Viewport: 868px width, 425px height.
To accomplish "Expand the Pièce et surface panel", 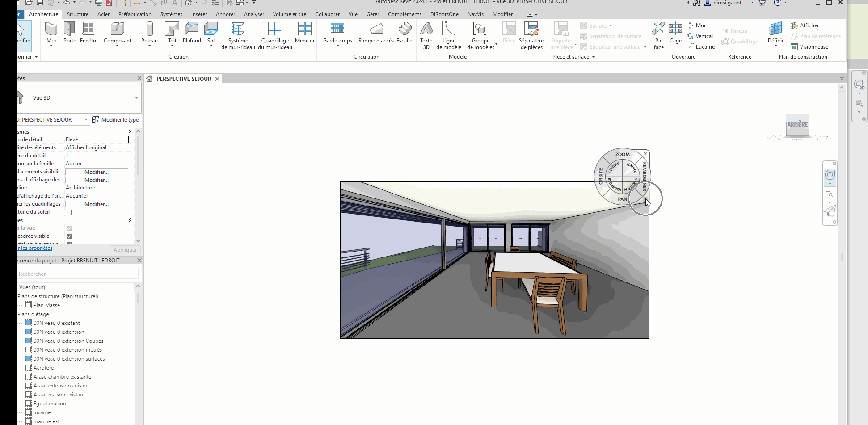I will tap(594, 57).
